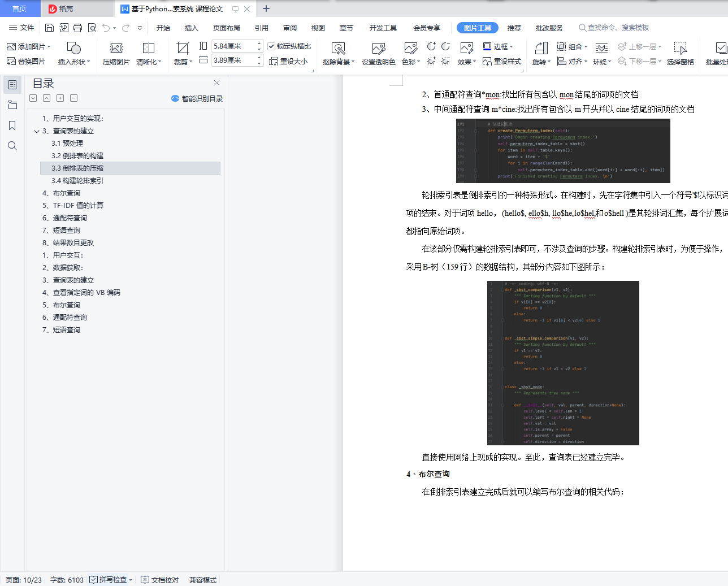The width and height of the screenshot is (728, 586).
Task: Click the export to PDF icon
Action: click(63, 28)
